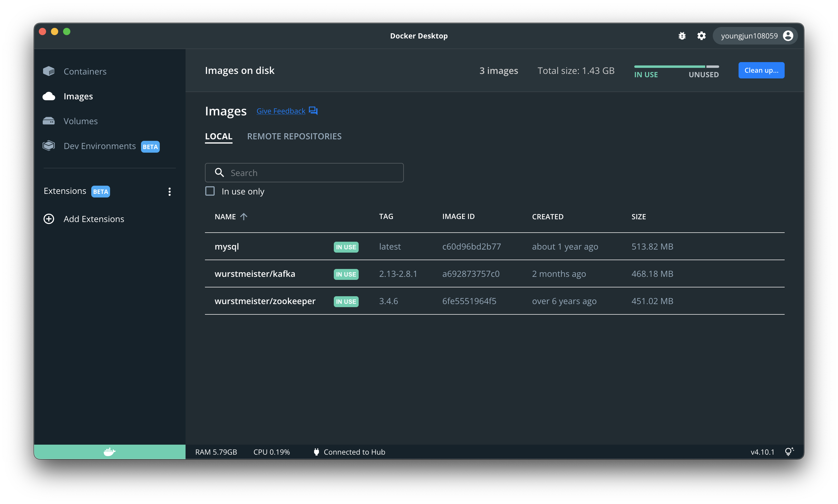
Task: Open Dev Environments from the sidebar icon
Action: tap(49, 146)
